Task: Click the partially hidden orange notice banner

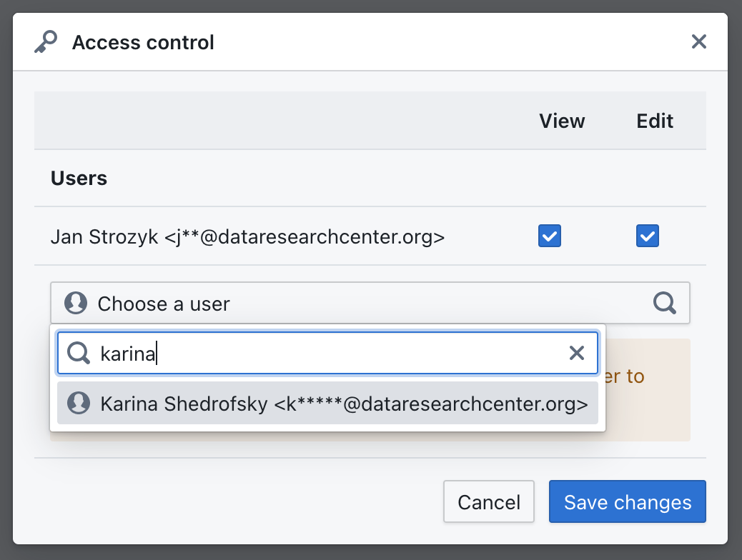Action: pyautogui.click(x=648, y=390)
